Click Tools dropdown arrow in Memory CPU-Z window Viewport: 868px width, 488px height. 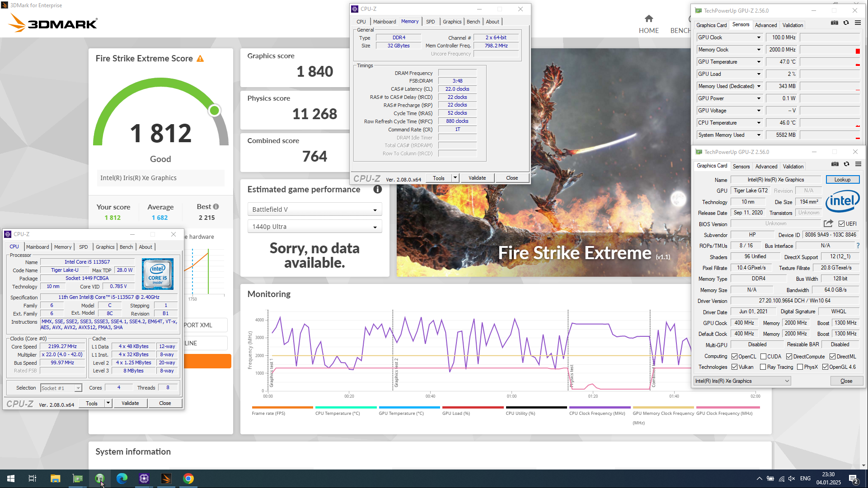455,178
